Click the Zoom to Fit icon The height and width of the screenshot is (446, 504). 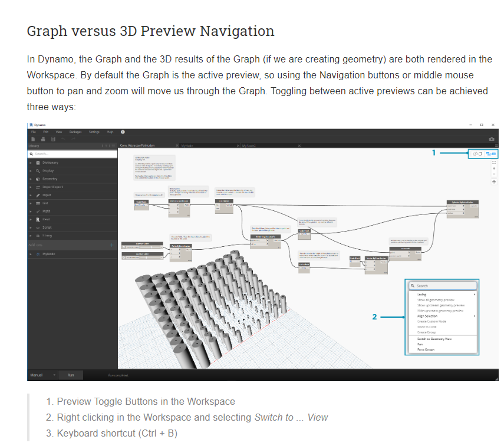click(x=493, y=161)
